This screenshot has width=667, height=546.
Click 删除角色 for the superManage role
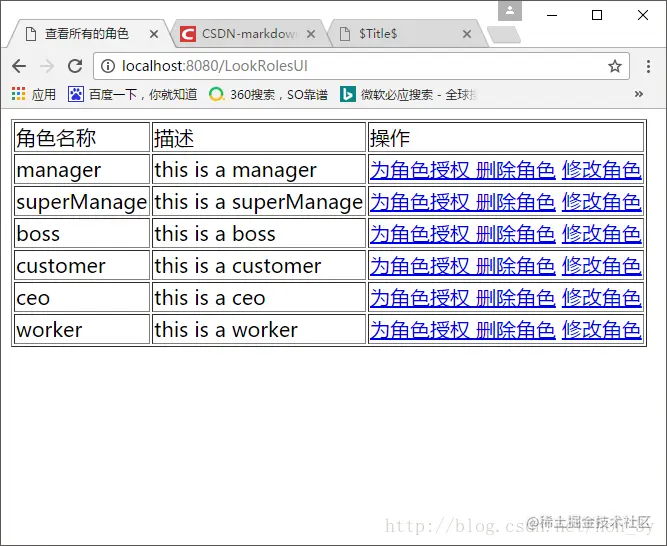pos(516,202)
